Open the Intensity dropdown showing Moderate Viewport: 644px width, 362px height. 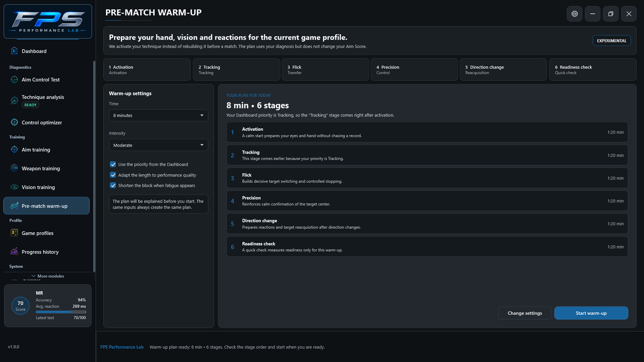[x=158, y=145]
